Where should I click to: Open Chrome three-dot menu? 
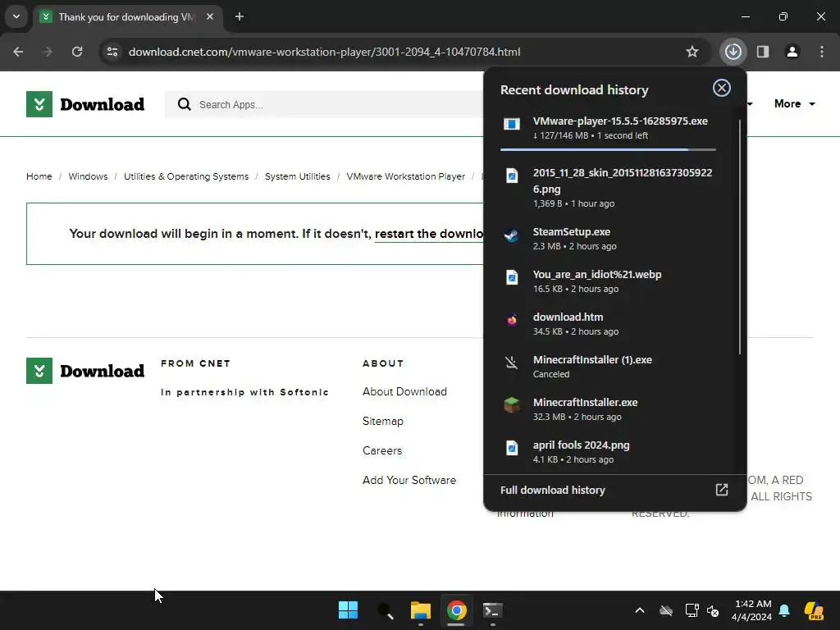pyautogui.click(x=822, y=52)
